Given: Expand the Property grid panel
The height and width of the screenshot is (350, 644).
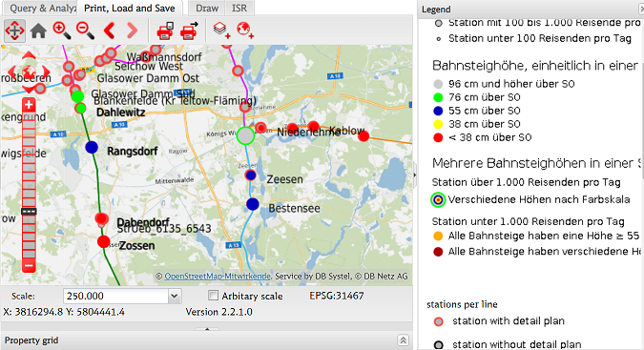Looking at the screenshot, I should (403, 340).
